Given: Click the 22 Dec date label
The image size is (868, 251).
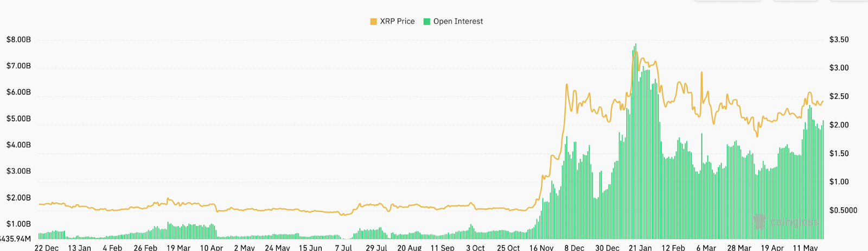Looking at the screenshot, I should [x=47, y=248].
